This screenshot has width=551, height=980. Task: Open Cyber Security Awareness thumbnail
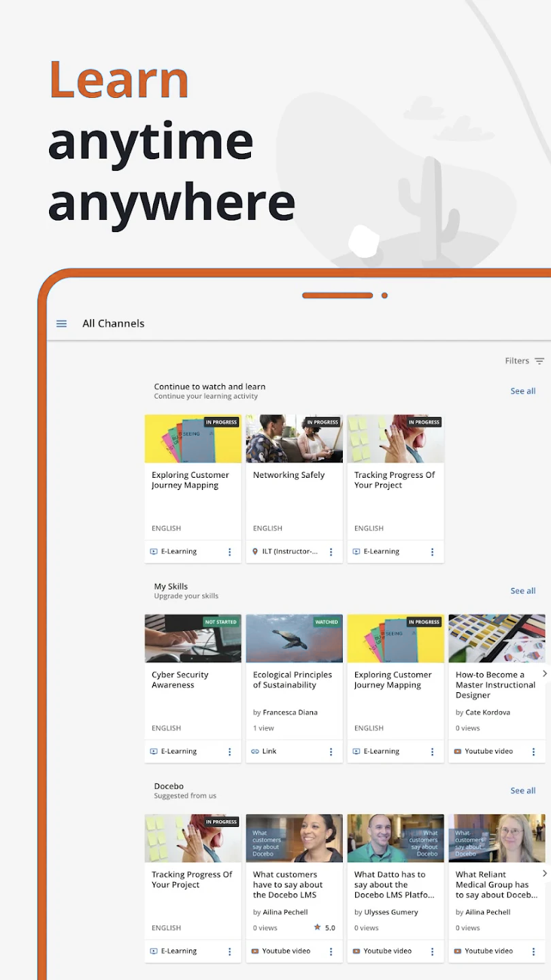[x=193, y=638]
